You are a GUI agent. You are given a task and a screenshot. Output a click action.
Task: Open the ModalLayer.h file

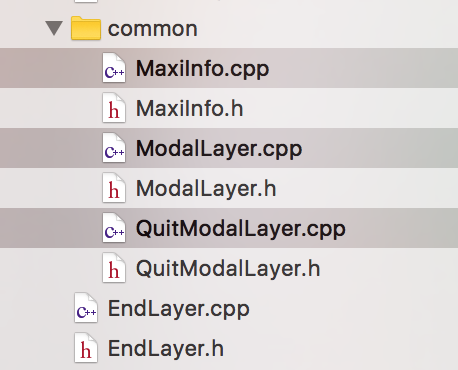coord(206,189)
